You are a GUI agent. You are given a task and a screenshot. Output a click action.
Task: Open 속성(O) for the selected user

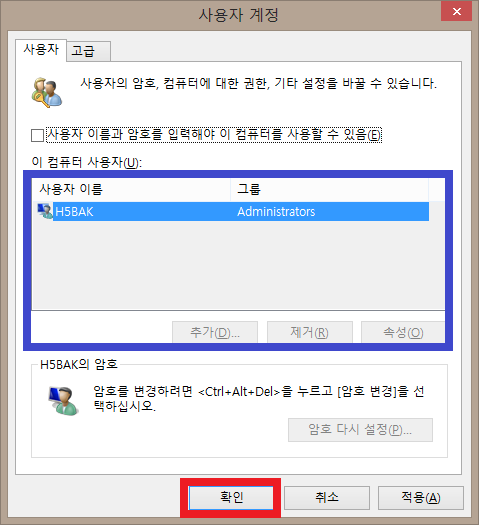[403, 332]
